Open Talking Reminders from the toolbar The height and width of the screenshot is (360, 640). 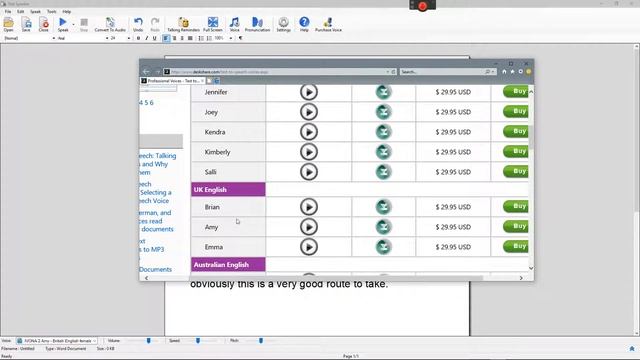point(184,24)
